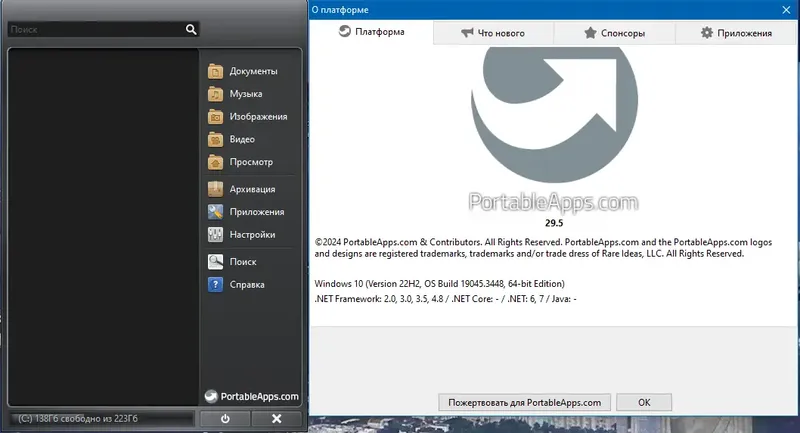This screenshot has width=800, height=433.
Task: Click the О платформе title text
Action: click(x=340, y=10)
